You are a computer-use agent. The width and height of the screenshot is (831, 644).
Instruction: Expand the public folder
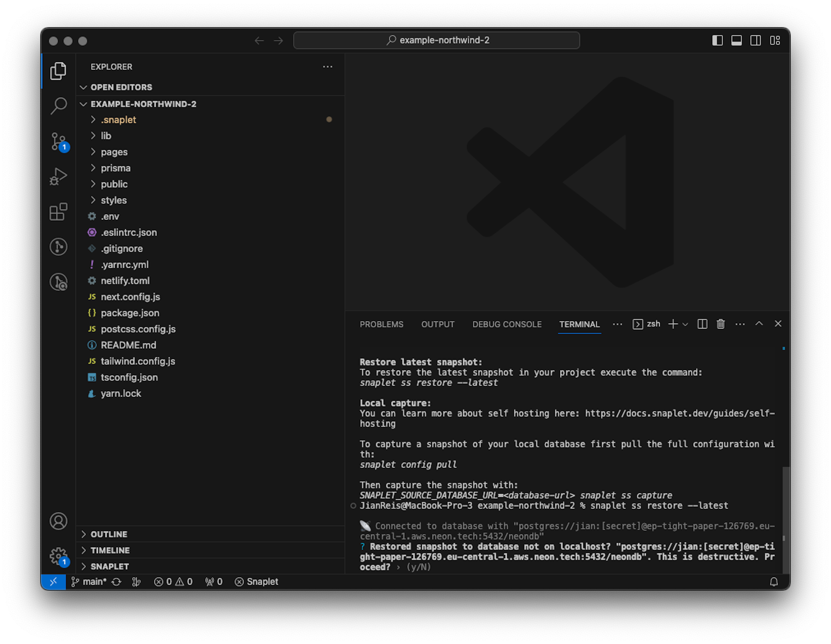click(211, 184)
